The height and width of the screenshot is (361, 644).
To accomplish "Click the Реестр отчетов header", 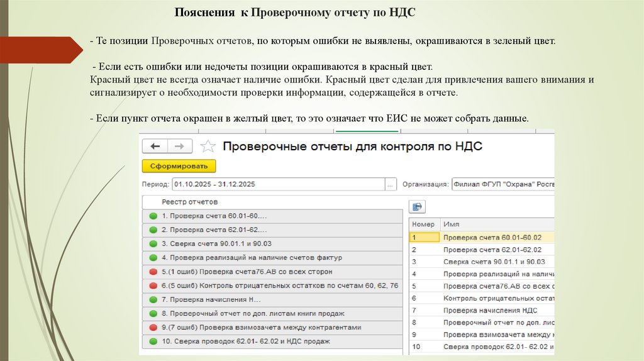I will tap(272, 202).
